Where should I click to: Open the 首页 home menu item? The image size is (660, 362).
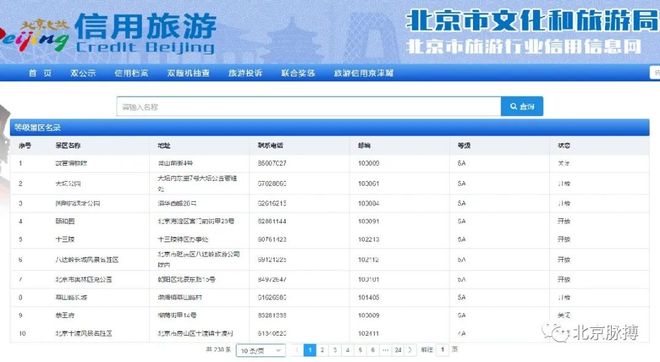(40, 73)
